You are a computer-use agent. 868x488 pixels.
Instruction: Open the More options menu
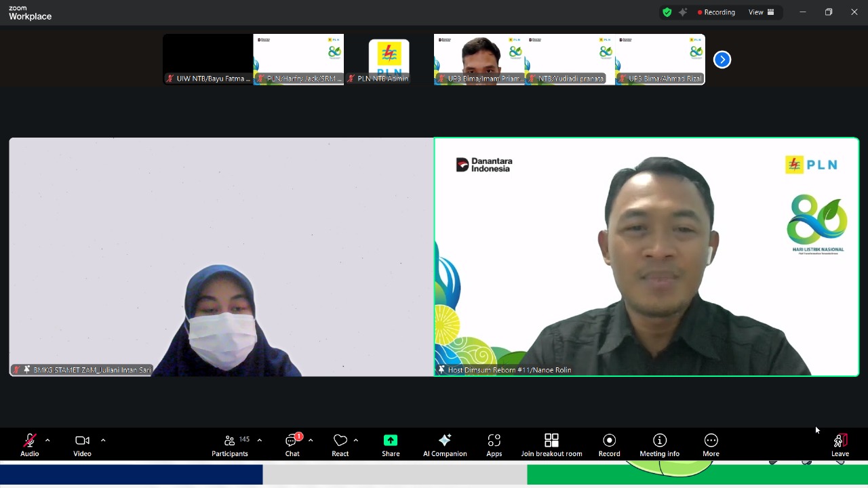pos(711,445)
